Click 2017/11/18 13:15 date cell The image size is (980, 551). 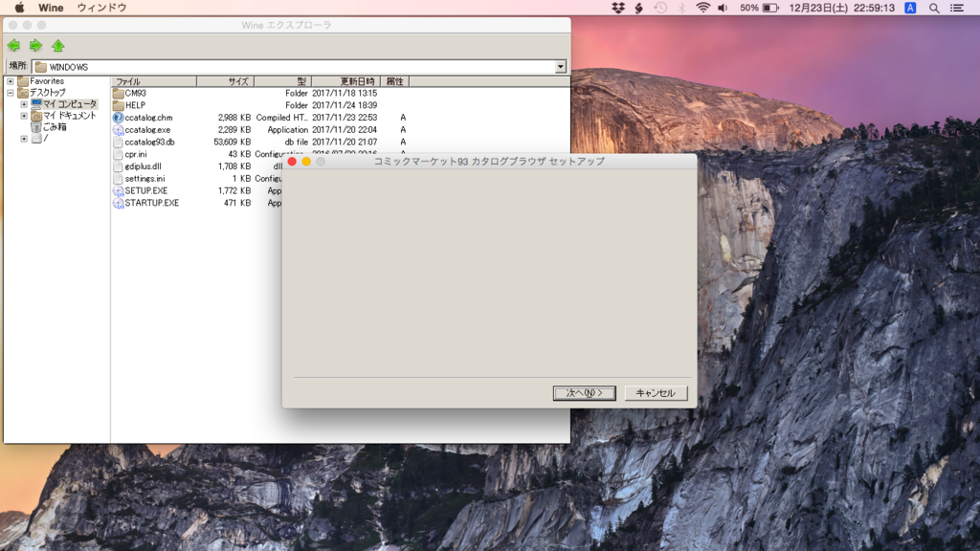click(x=345, y=93)
